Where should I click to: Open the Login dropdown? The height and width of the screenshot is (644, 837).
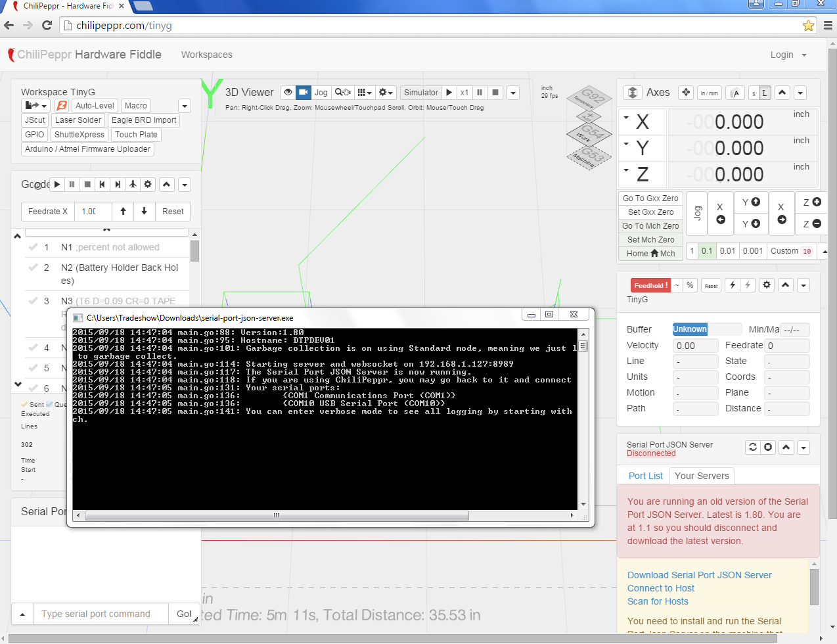pyautogui.click(x=788, y=55)
